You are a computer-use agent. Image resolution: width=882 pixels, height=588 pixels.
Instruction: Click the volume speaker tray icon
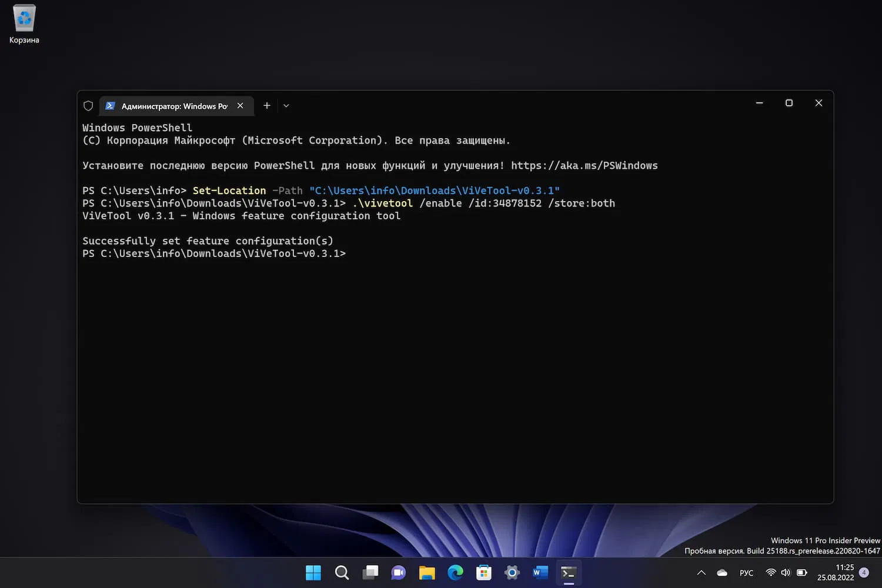click(786, 573)
